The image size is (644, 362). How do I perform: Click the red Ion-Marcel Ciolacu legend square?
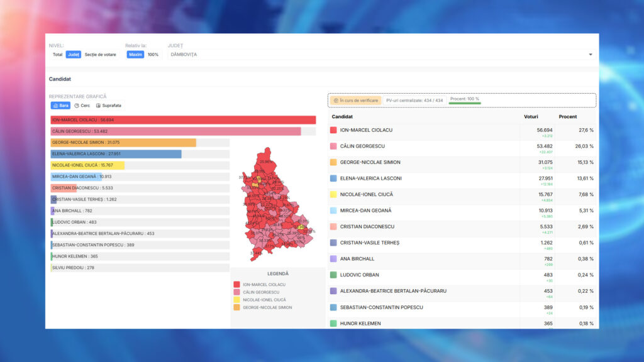point(236,285)
